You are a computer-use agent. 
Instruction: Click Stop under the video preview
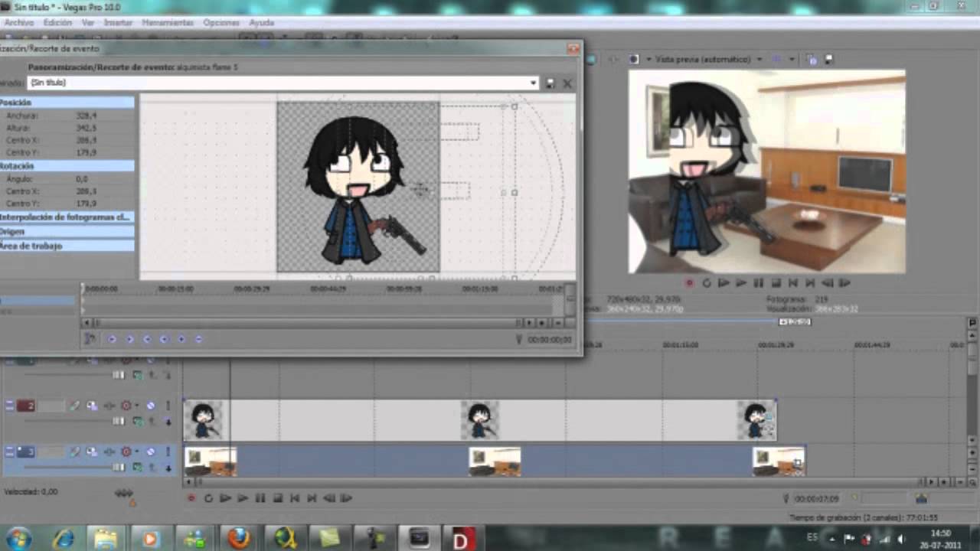tap(776, 283)
